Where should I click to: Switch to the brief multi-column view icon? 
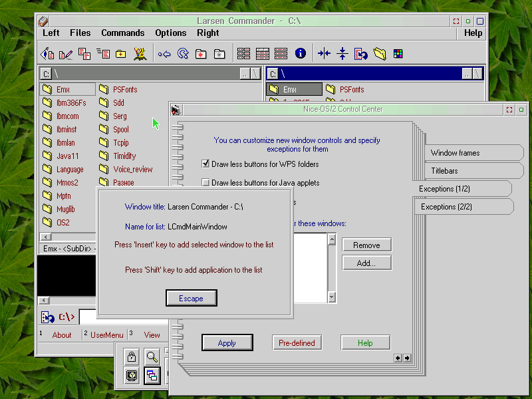pyautogui.click(x=243, y=54)
